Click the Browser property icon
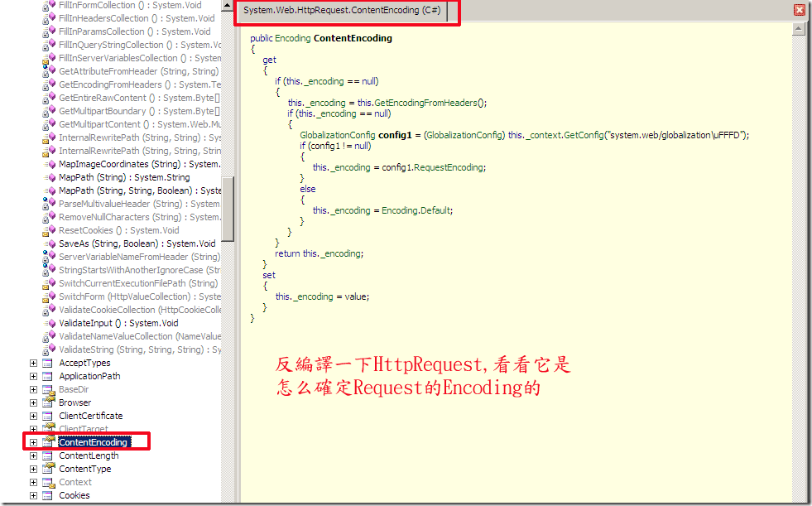The image size is (812, 506). click(x=48, y=402)
